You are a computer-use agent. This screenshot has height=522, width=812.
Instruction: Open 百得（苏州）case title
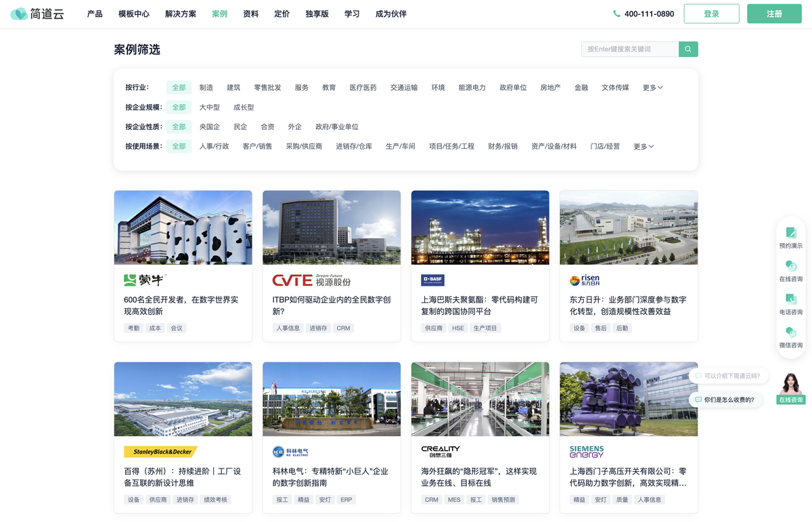(183, 477)
